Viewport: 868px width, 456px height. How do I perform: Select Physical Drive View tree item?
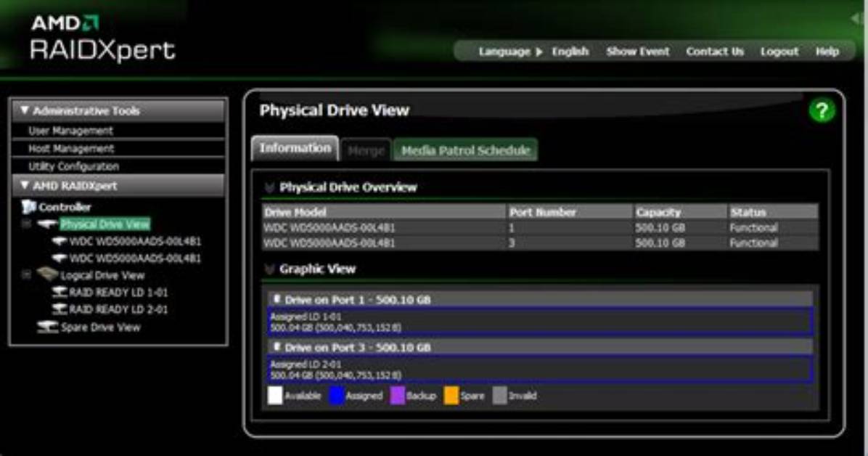pos(105,224)
